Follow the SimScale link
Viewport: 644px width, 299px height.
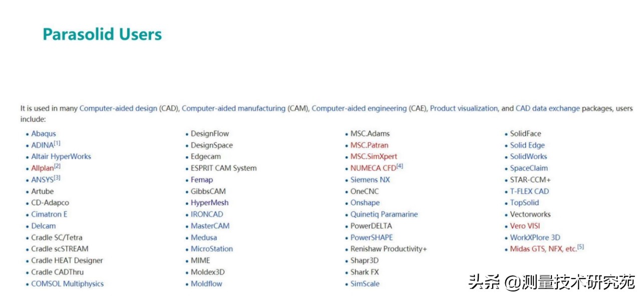coord(365,283)
